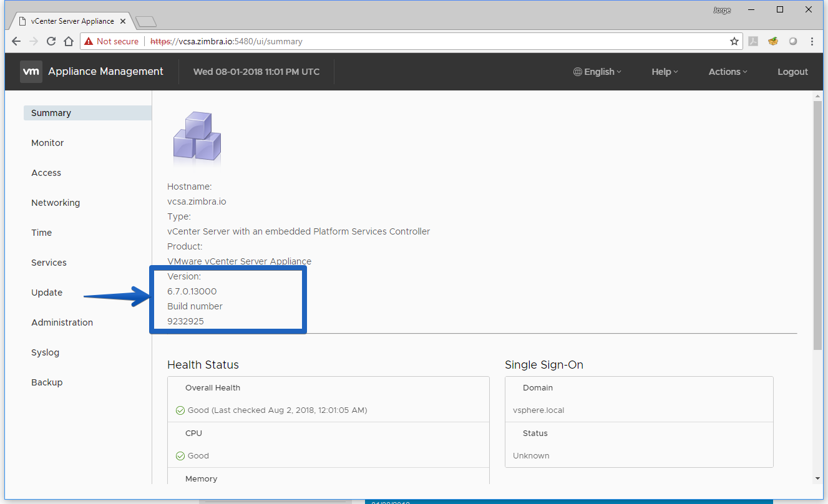Open the PDF extension icon
The height and width of the screenshot is (504, 828).
[753, 41]
